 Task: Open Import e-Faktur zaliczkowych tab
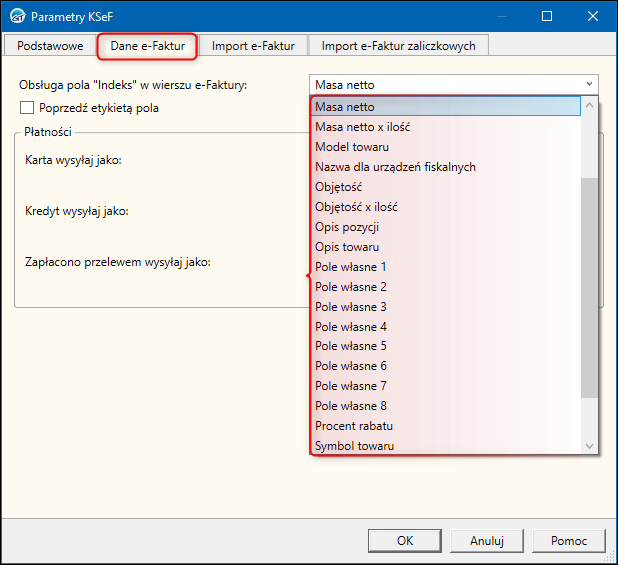(398, 46)
